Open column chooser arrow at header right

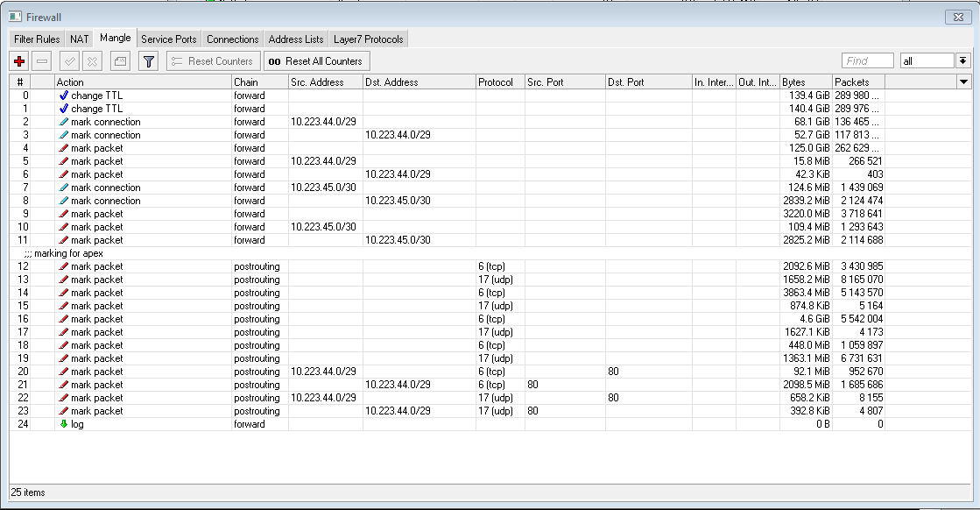(963, 81)
